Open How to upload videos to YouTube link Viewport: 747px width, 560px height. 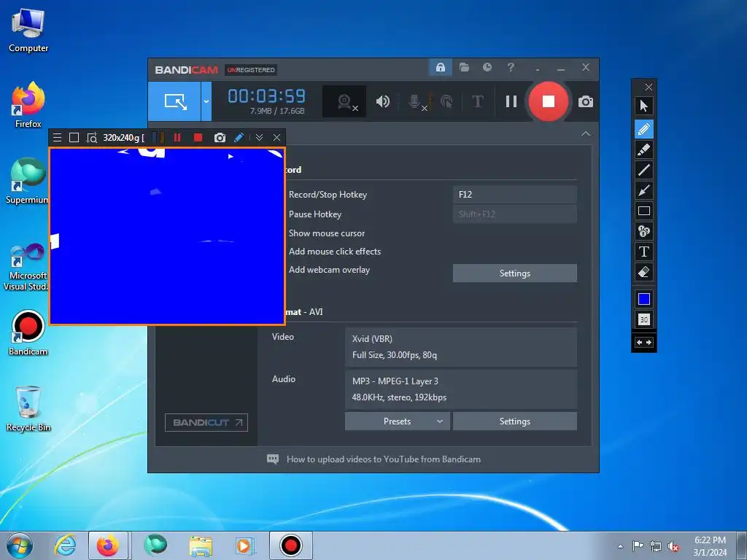(384, 459)
